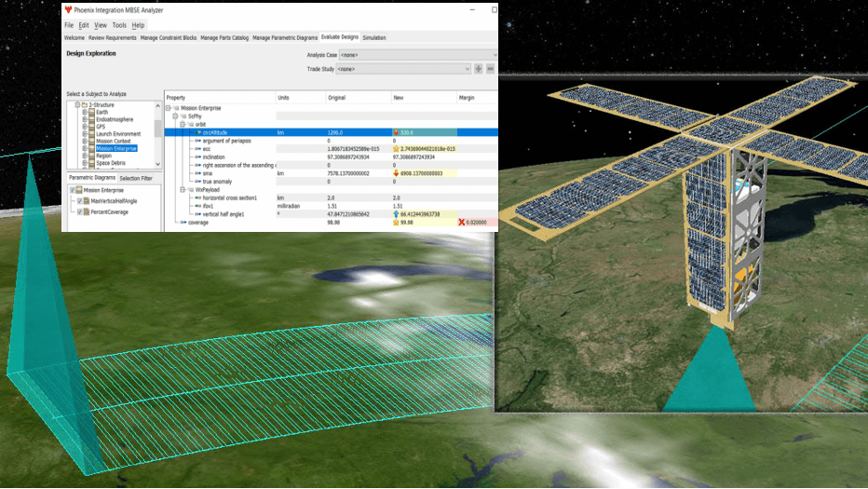Click the inclination property arrow icon
The width and height of the screenshot is (868, 489).
[198, 156]
